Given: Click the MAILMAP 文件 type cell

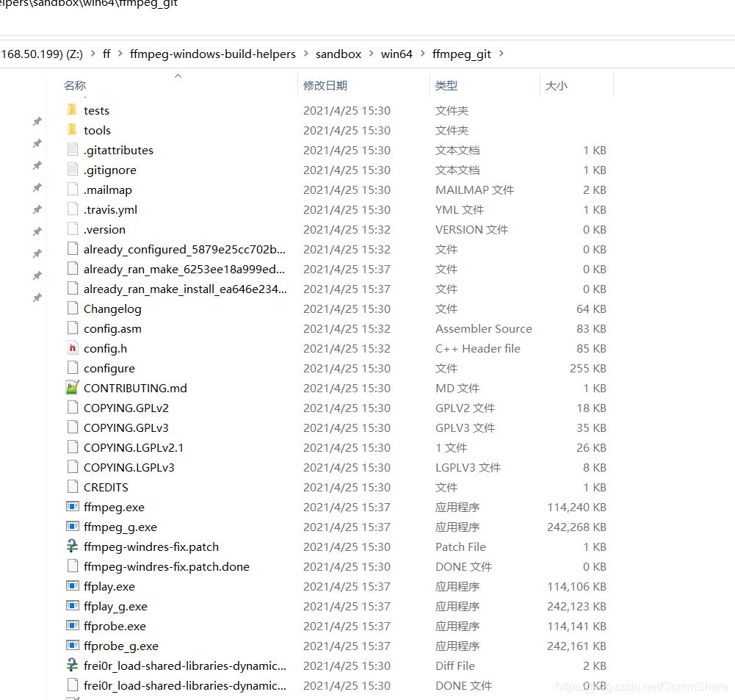Looking at the screenshot, I should [474, 190].
